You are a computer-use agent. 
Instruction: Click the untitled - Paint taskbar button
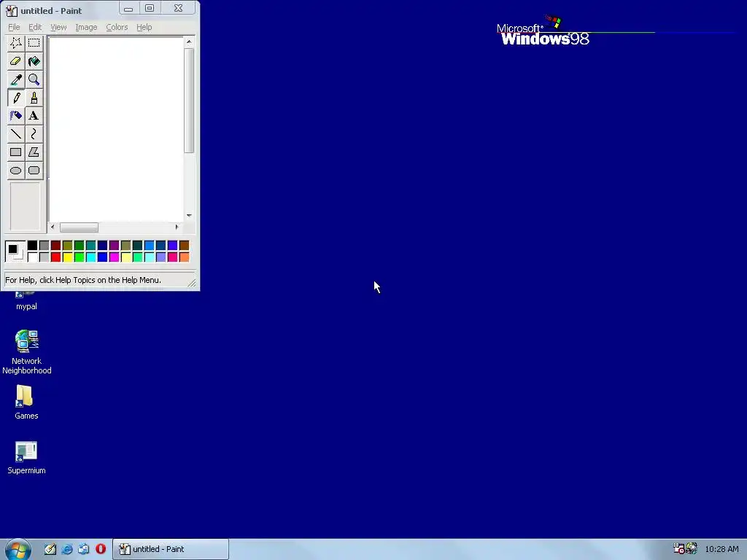[171, 549]
